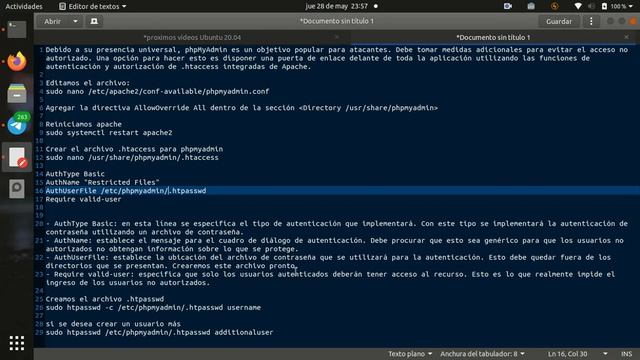
Task: Click the line 'Creamos el archivo .htpasswd'
Action: click(105, 299)
